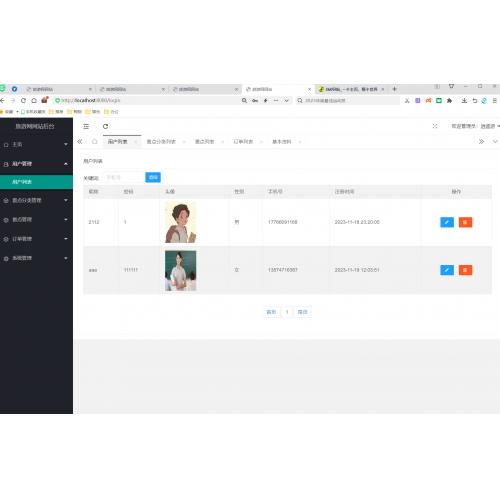This screenshot has height=500, width=500.
Task: Click the fullscreen toggle icon in header
Action: click(x=435, y=126)
